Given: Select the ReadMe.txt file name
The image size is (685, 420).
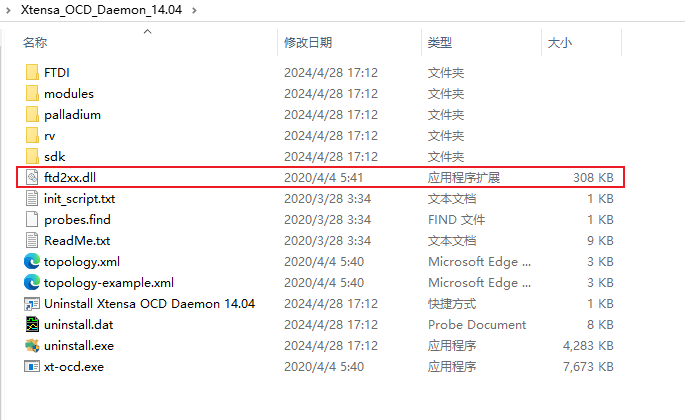Looking at the screenshot, I should point(77,240).
